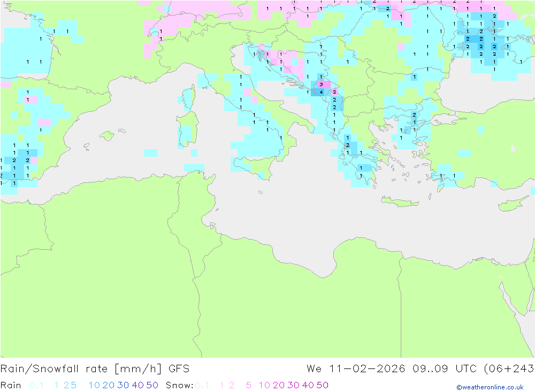Click the weatheronline.co.uk copyright link
Screen dimensions: 535x392
pos(490,387)
